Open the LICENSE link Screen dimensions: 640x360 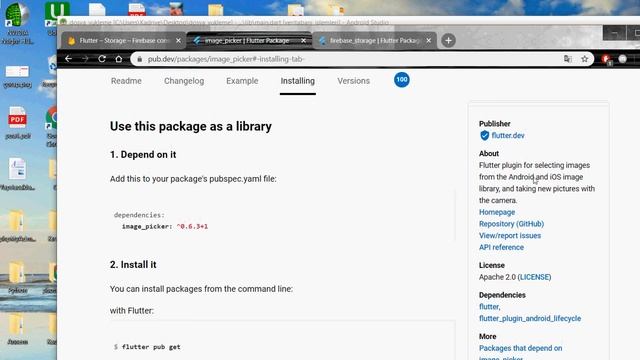(x=535, y=277)
